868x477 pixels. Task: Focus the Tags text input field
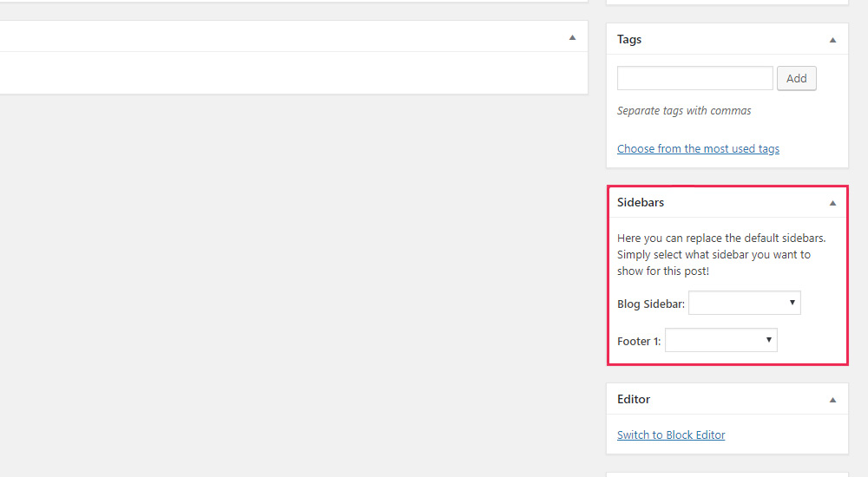pyautogui.click(x=694, y=78)
